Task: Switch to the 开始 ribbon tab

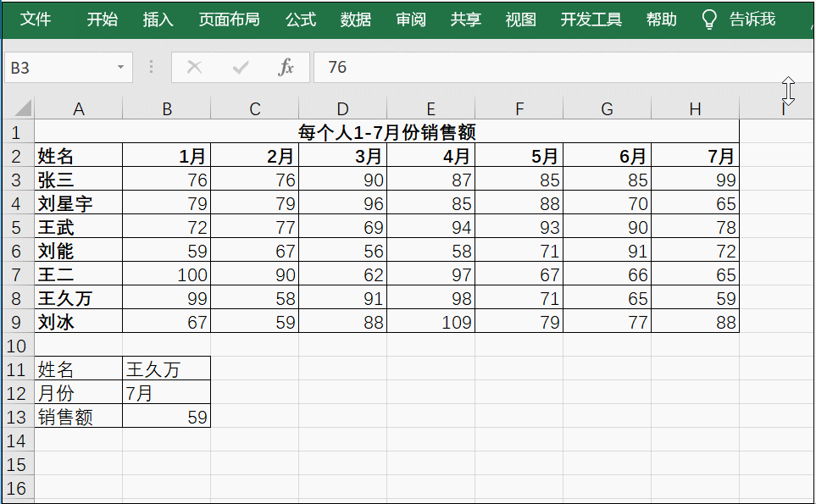Action: click(101, 19)
